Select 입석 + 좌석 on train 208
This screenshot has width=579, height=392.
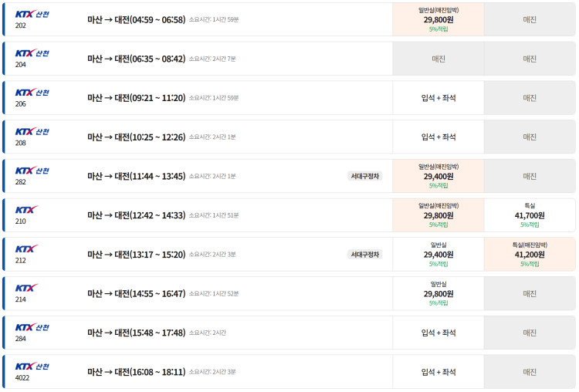pos(438,137)
